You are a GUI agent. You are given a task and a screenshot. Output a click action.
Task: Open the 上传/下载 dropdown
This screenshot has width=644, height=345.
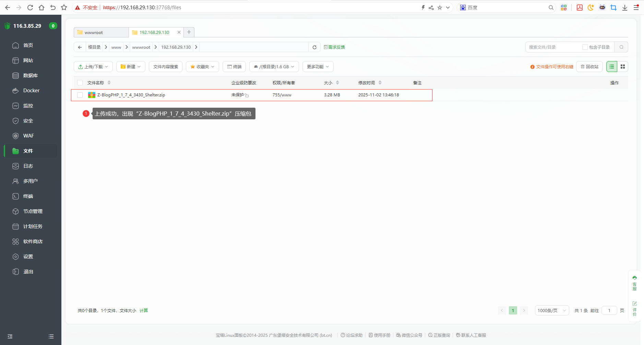point(93,67)
